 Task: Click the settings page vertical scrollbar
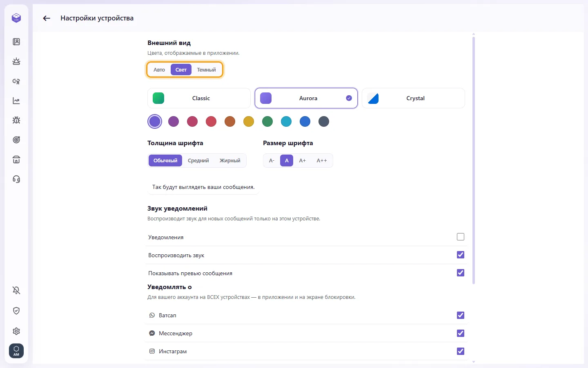click(x=474, y=160)
